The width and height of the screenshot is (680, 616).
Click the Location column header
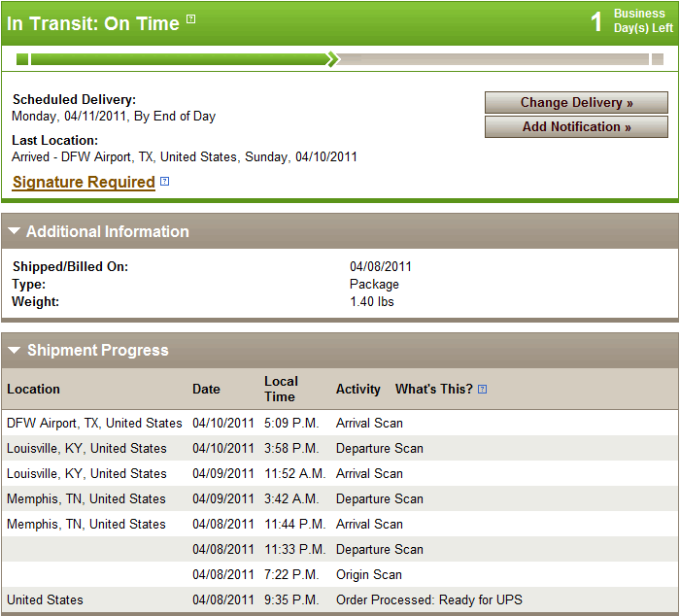tap(33, 389)
